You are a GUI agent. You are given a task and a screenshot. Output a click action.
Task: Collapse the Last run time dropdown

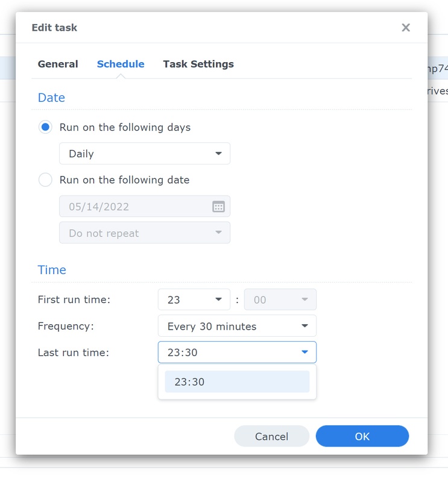[236, 352]
